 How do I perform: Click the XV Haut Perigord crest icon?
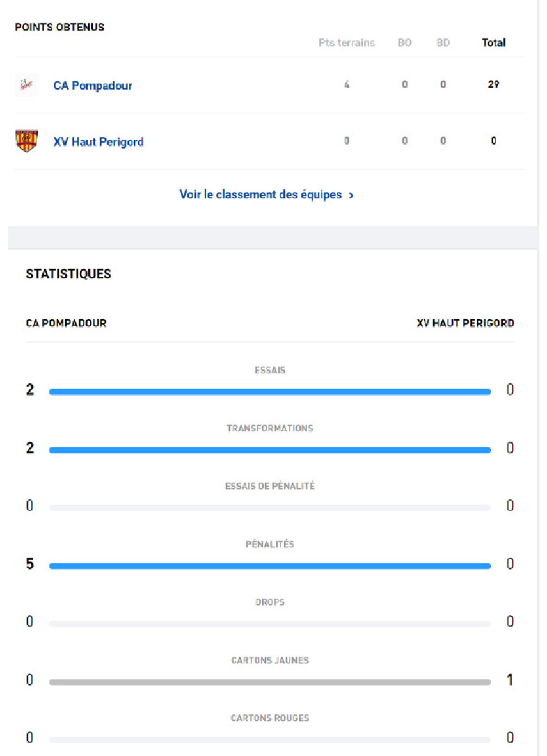(x=26, y=141)
